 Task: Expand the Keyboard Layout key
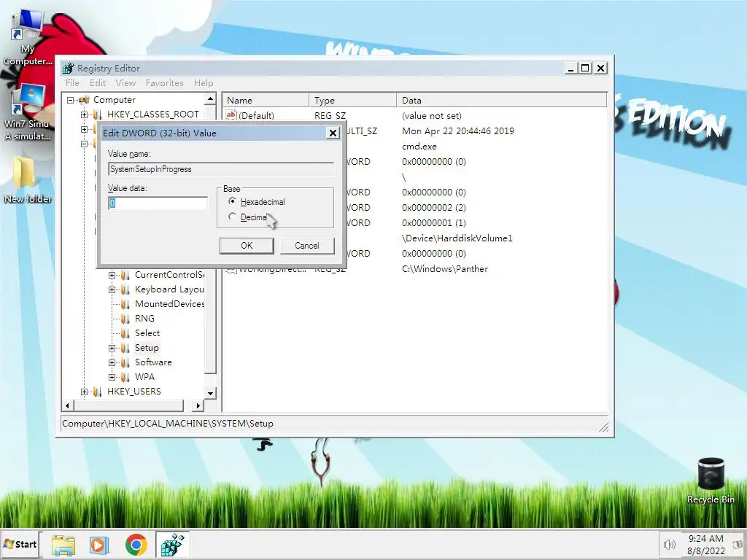(112, 289)
